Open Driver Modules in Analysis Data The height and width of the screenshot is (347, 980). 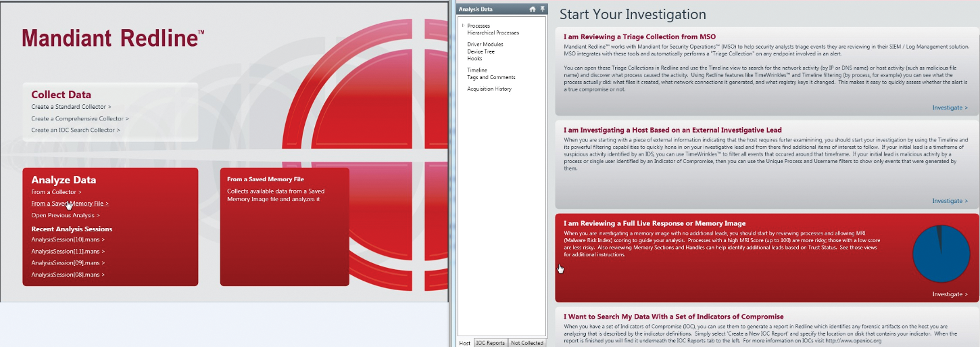pos(485,44)
